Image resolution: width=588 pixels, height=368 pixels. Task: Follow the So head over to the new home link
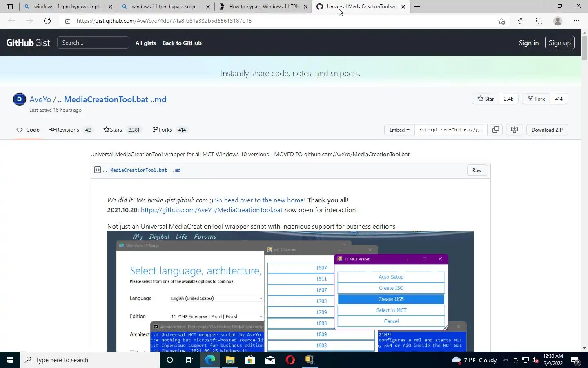pos(260,200)
